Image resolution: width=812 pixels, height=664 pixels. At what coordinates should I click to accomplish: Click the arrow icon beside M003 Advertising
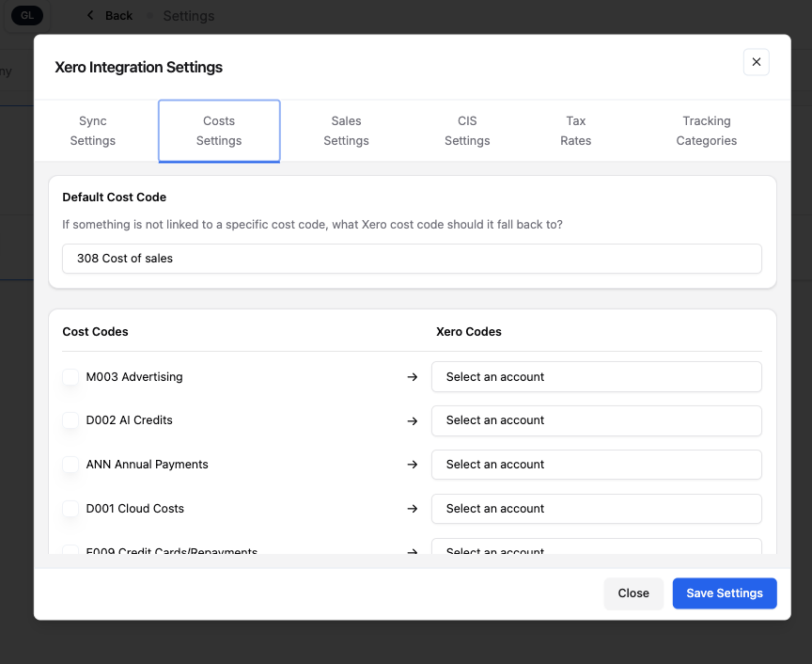[413, 377]
